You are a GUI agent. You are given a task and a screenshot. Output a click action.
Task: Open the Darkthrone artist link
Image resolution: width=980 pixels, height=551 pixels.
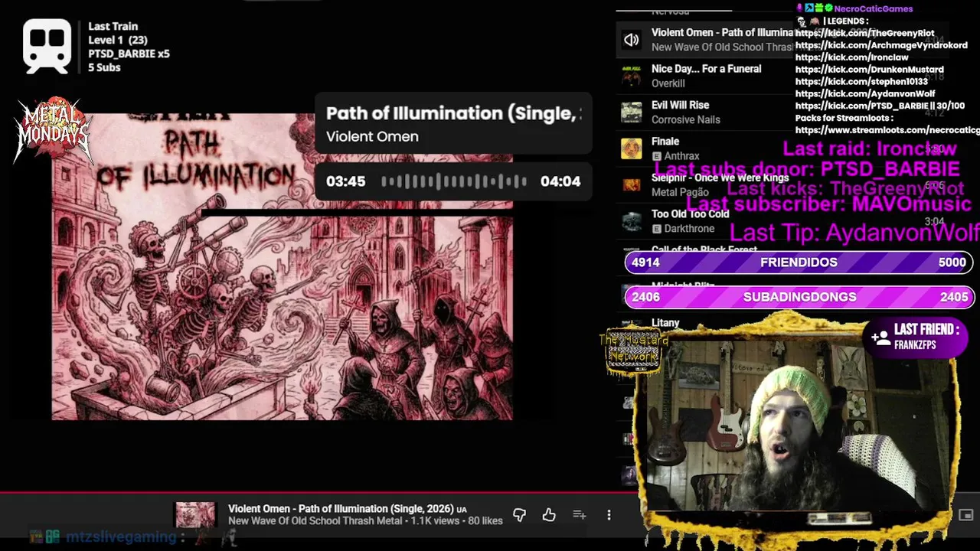tap(689, 229)
